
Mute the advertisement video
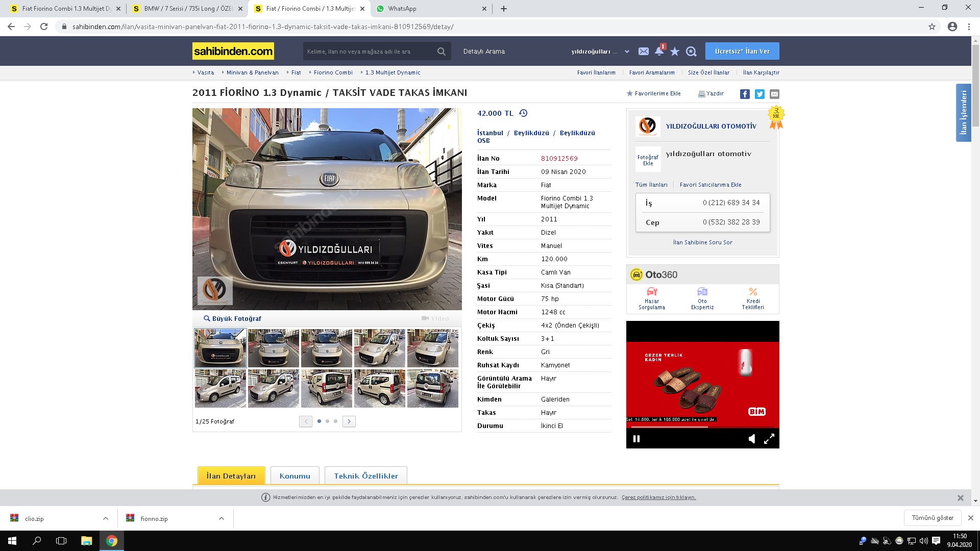click(x=752, y=439)
